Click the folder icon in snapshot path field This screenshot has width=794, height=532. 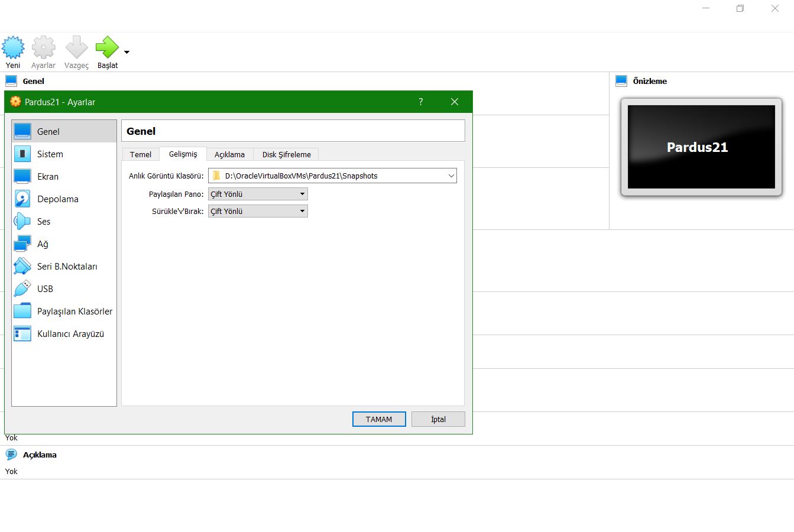tap(216, 176)
